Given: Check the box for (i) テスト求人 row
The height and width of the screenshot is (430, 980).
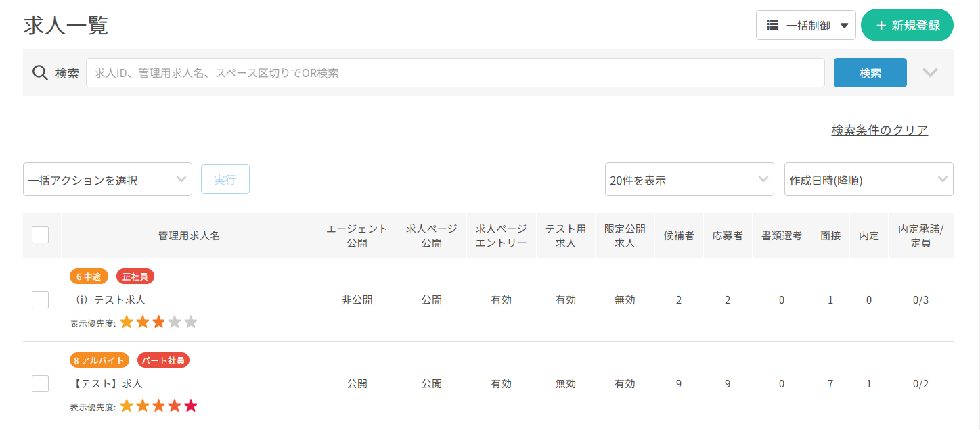Looking at the screenshot, I should (41, 300).
